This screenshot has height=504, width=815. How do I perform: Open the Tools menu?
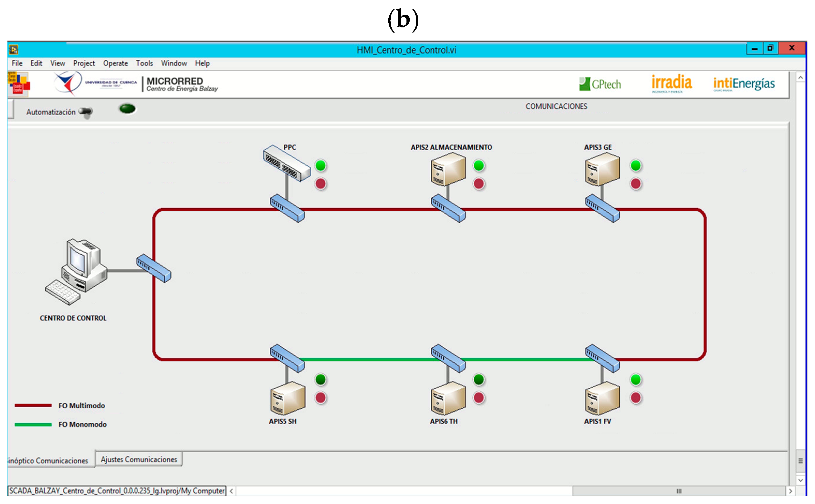pos(144,63)
